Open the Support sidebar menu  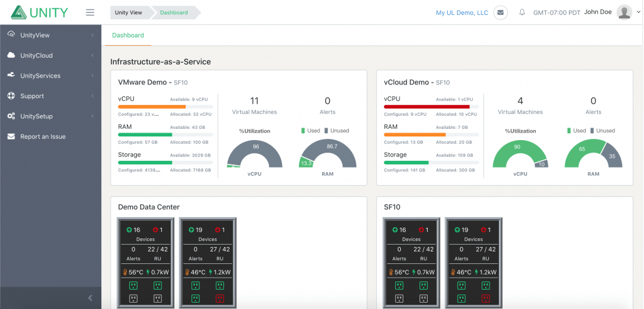coord(51,96)
